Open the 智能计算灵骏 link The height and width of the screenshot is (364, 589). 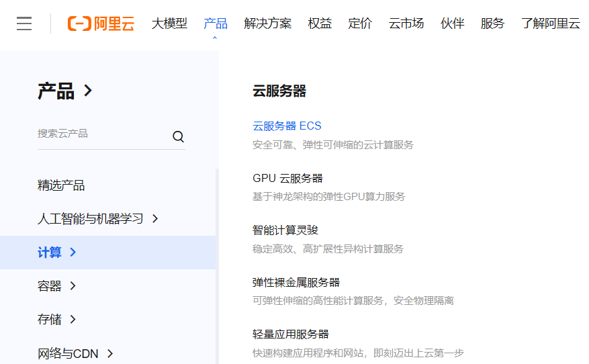pyautogui.click(x=285, y=230)
